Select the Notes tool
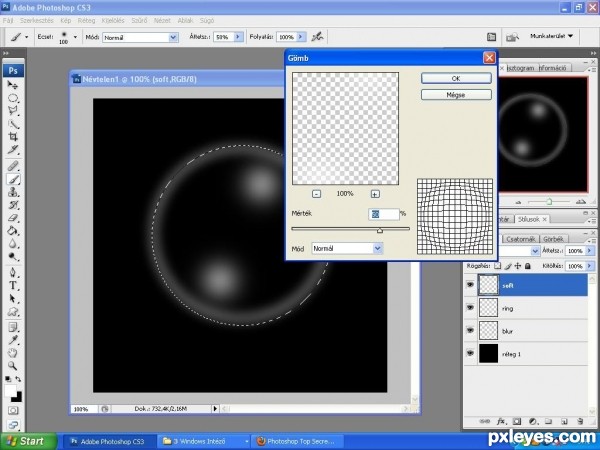This screenshot has width=600, height=450. point(13,327)
